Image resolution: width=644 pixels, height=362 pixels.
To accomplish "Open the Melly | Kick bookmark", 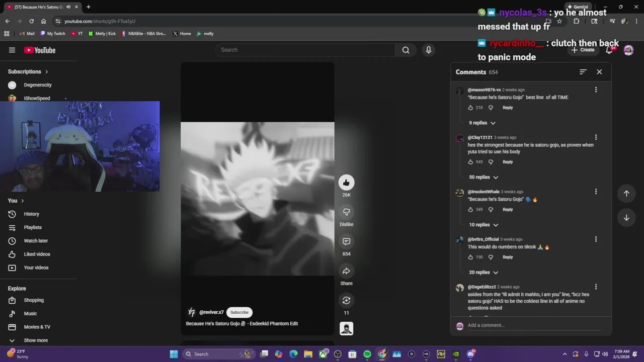I will [x=102, y=34].
